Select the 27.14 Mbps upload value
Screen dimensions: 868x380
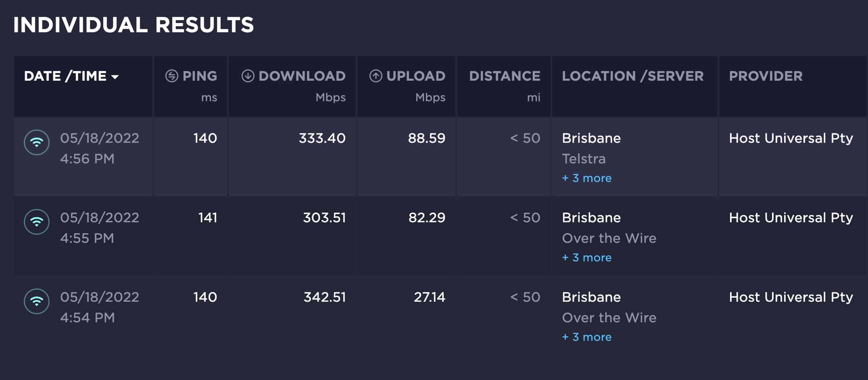tap(429, 297)
